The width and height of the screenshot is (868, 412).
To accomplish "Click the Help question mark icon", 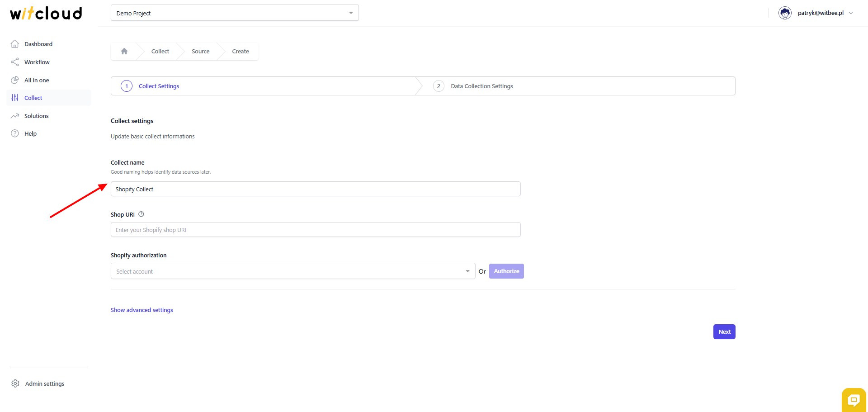I will coord(15,133).
